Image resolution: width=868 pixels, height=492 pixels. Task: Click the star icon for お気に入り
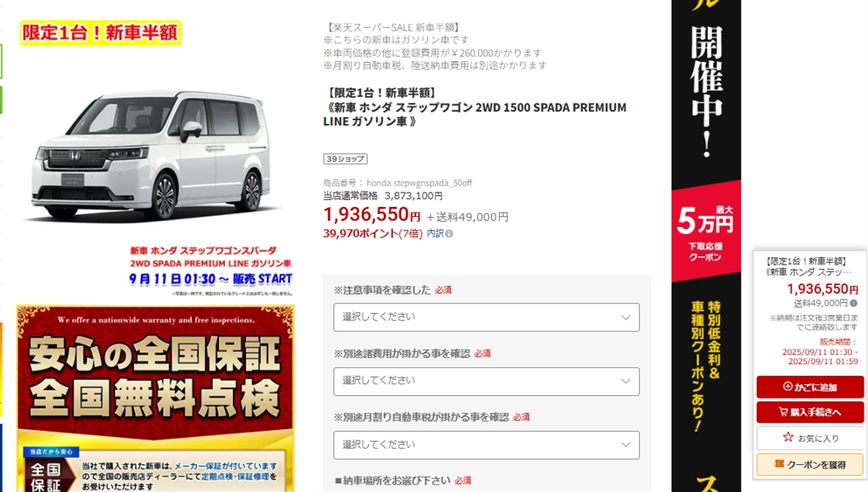788,437
